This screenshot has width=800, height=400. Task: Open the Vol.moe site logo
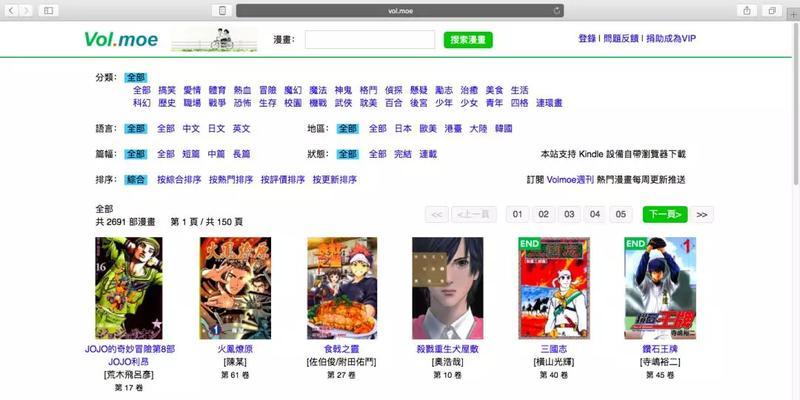(x=121, y=39)
